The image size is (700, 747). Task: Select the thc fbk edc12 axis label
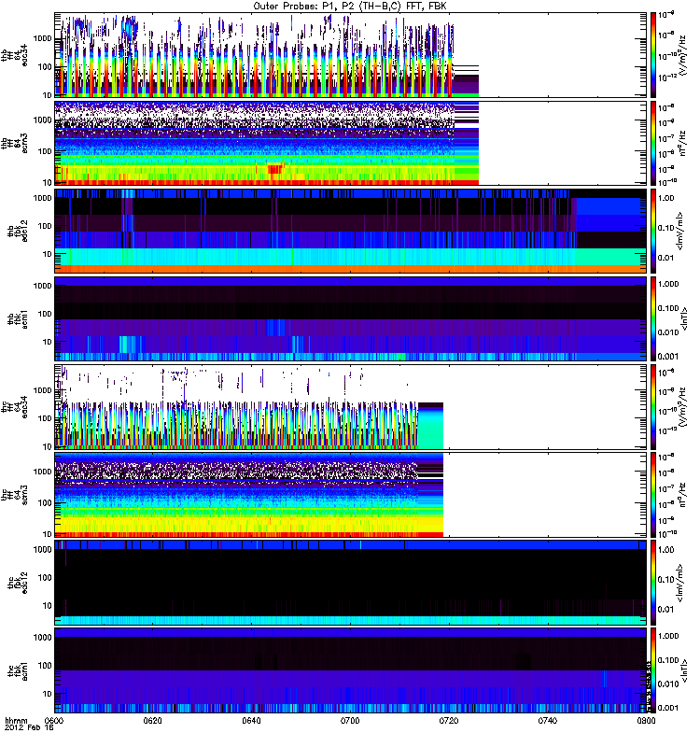[18, 582]
